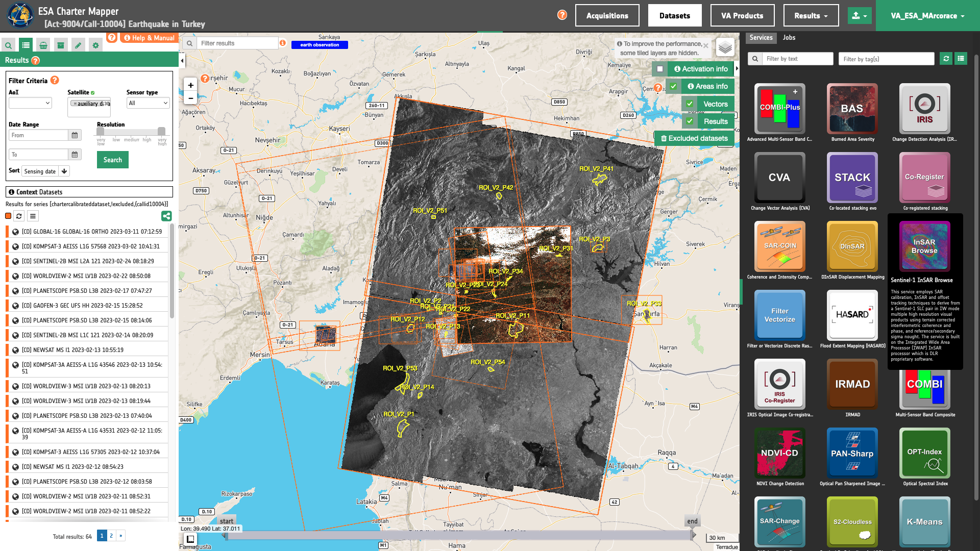This screenshot has height=551, width=980.
Task: Zoom out on the map
Action: click(x=190, y=98)
